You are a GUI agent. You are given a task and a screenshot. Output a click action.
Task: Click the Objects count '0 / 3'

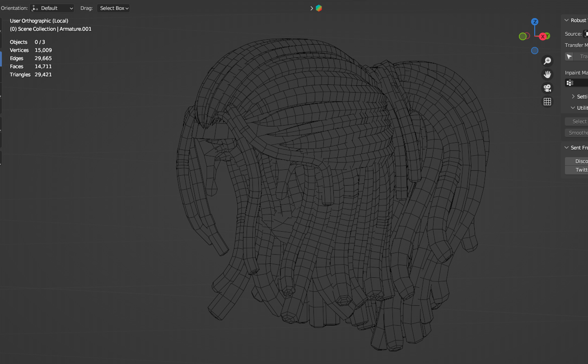pyautogui.click(x=40, y=42)
